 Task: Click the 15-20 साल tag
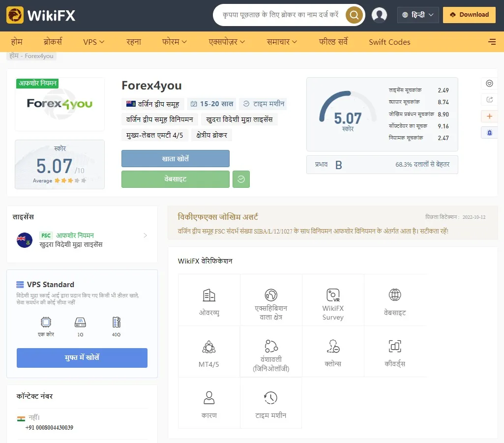pyautogui.click(x=212, y=104)
